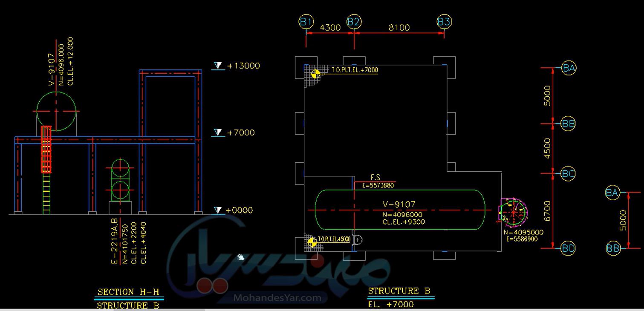Select the yellow marker near T.O.PLT.EL.+7000
The width and height of the screenshot is (644, 311).
(315, 73)
